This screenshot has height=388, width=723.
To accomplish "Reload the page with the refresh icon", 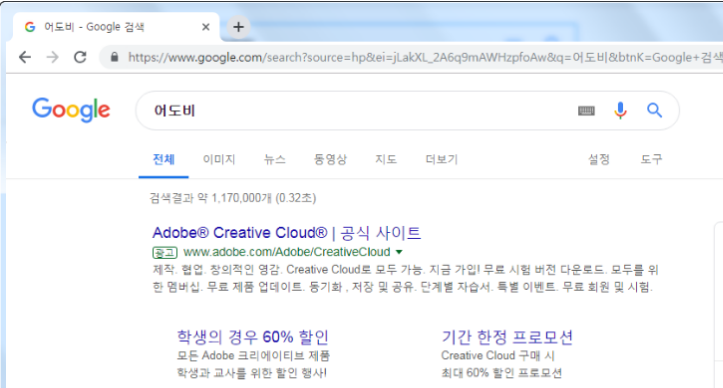I will (80, 57).
